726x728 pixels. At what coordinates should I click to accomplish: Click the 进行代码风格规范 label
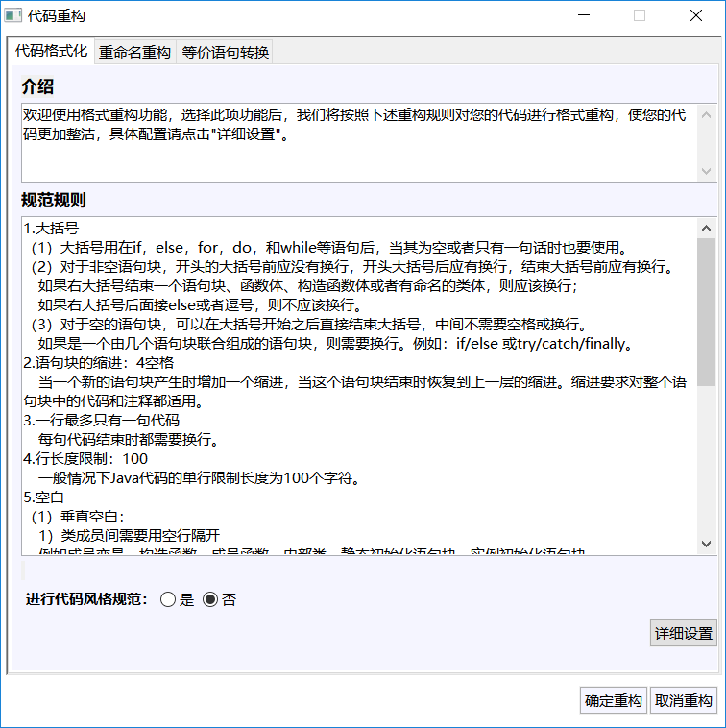click(86, 599)
